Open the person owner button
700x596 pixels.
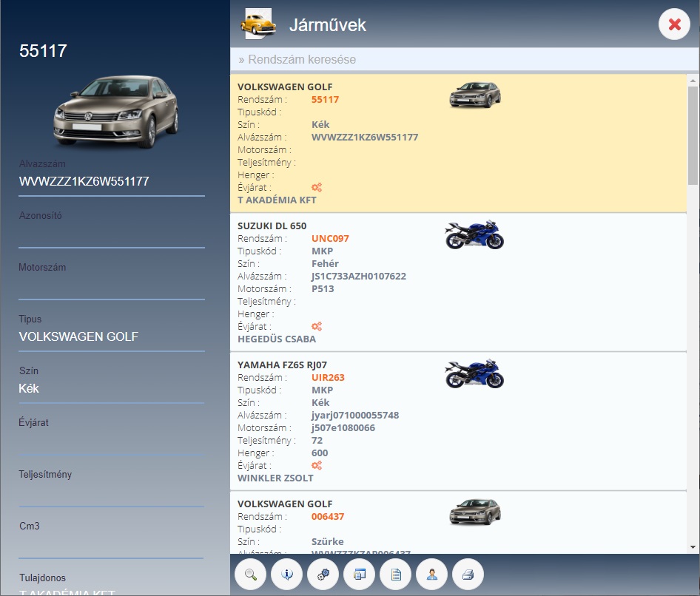[431, 574]
